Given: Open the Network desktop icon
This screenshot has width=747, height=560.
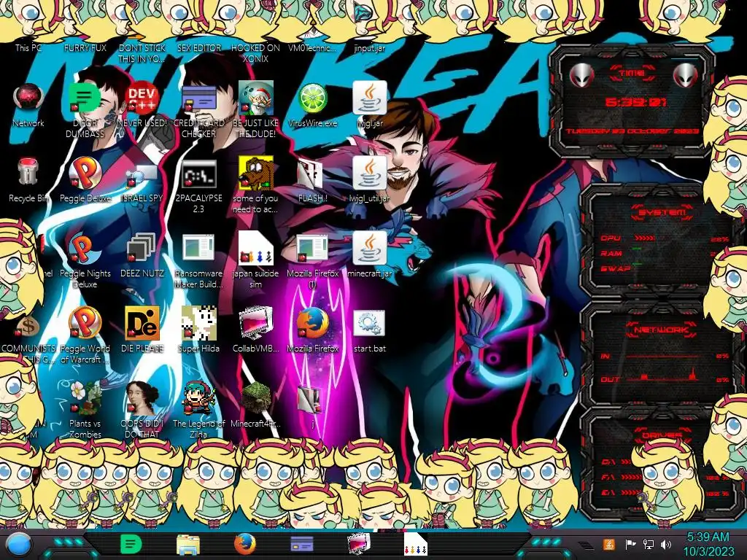Looking at the screenshot, I should pyautogui.click(x=28, y=98).
